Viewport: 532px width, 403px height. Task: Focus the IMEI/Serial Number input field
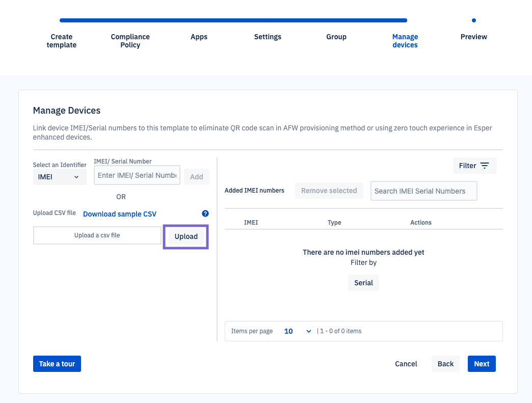tap(137, 175)
